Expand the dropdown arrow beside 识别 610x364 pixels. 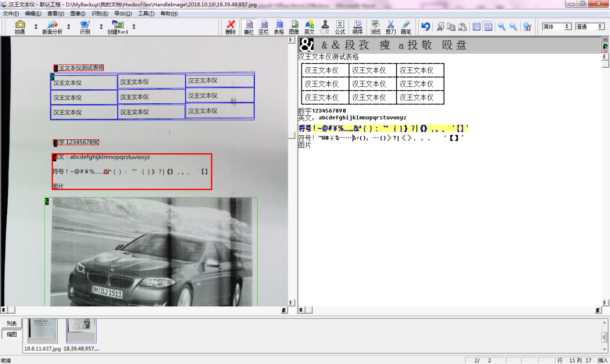(101, 27)
